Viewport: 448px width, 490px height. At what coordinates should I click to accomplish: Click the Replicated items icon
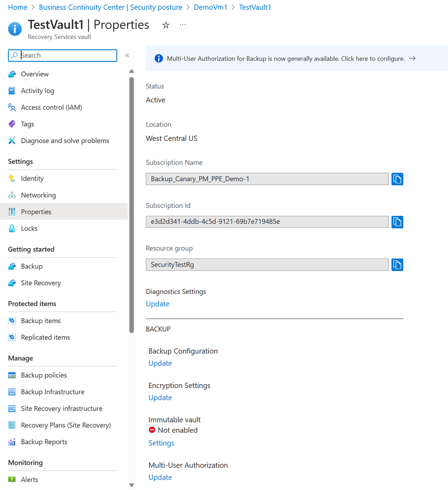12,337
